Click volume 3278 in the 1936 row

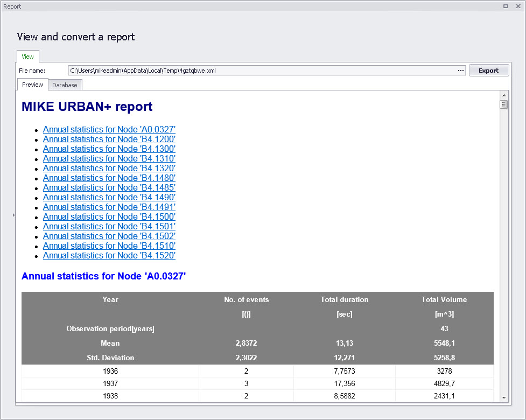pyautogui.click(x=444, y=371)
